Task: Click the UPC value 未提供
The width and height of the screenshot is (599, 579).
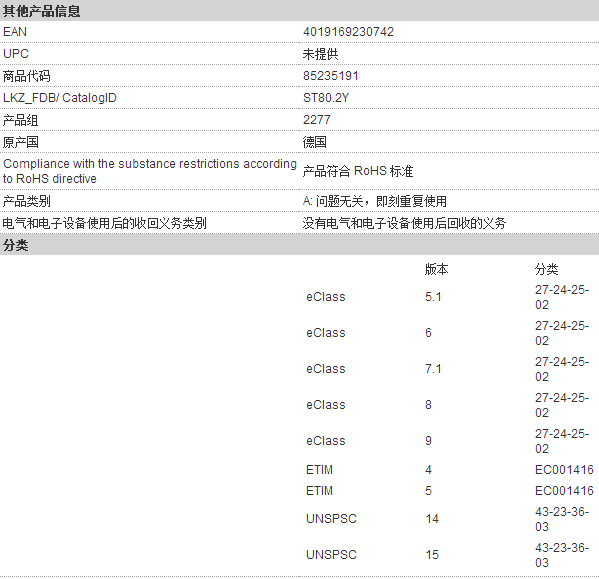Action: click(x=320, y=54)
